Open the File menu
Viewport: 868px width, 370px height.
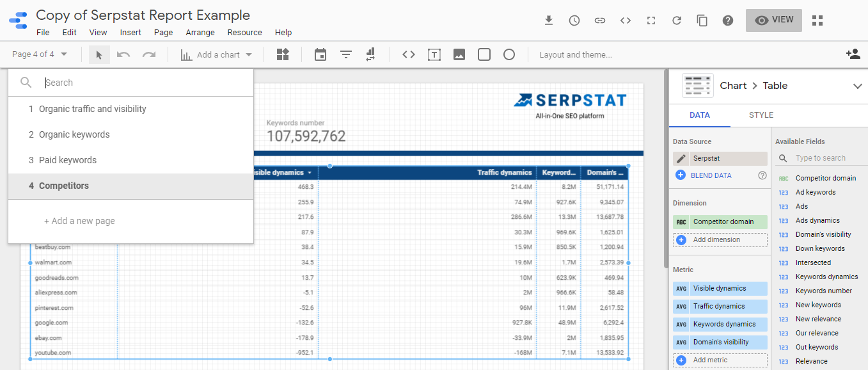[43, 33]
